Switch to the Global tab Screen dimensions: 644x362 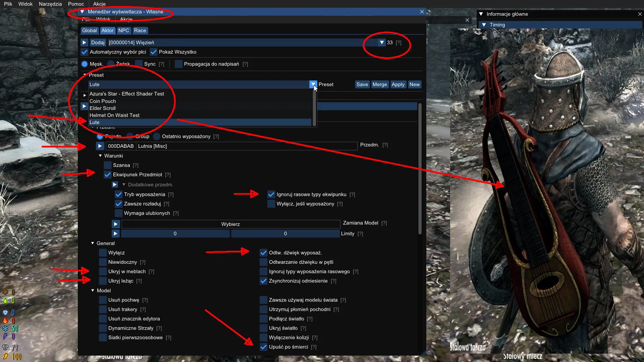click(x=90, y=31)
